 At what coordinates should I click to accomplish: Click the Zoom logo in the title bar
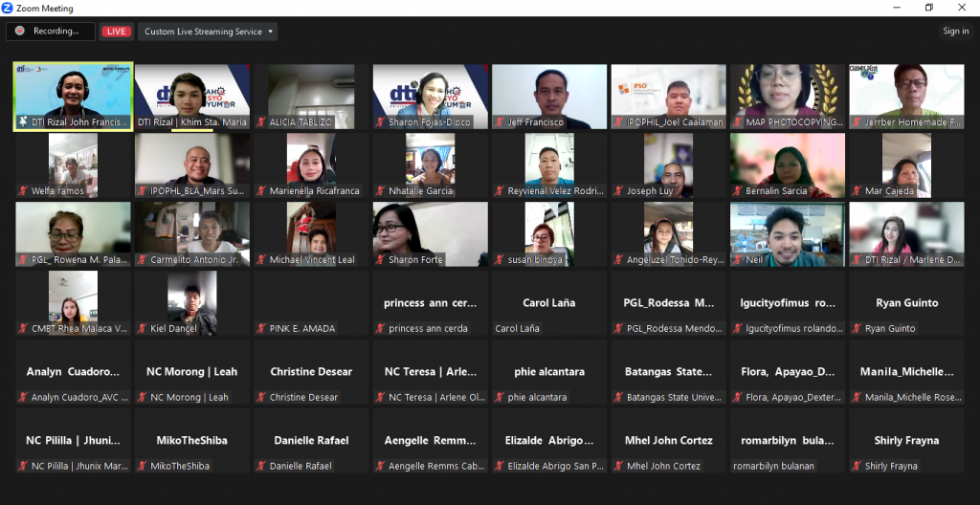(x=9, y=8)
